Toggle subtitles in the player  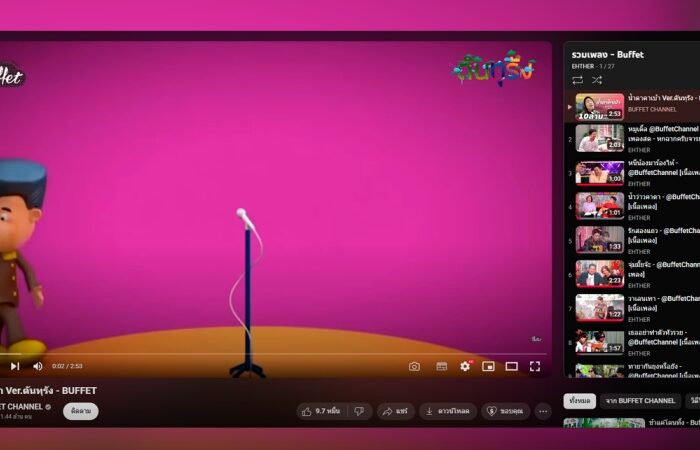[442, 367]
